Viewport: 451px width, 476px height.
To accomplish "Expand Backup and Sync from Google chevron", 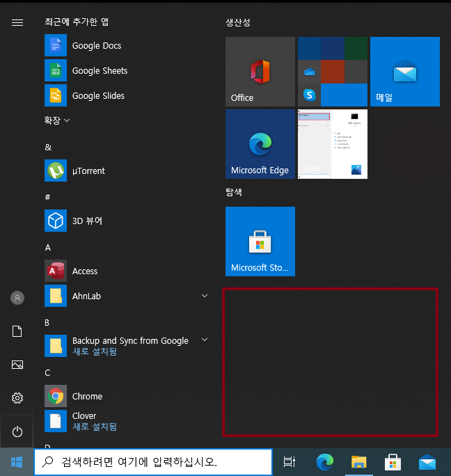I will click(x=205, y=340).
